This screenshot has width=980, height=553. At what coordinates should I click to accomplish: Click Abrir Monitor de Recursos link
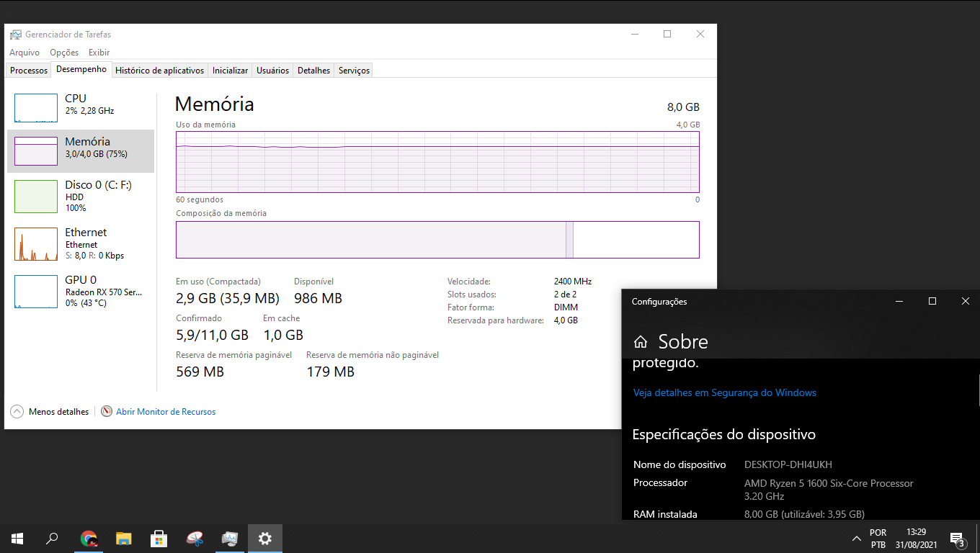(166, 412)
